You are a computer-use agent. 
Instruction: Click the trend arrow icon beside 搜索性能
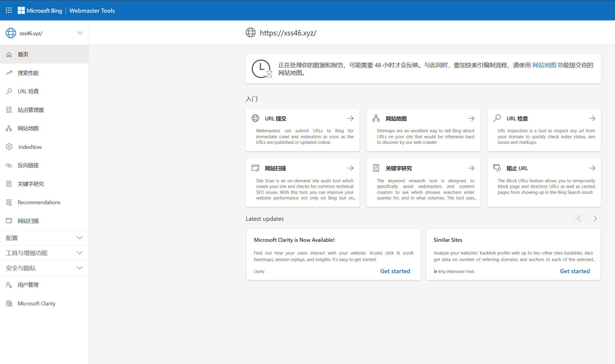click(x=9, y=73)
